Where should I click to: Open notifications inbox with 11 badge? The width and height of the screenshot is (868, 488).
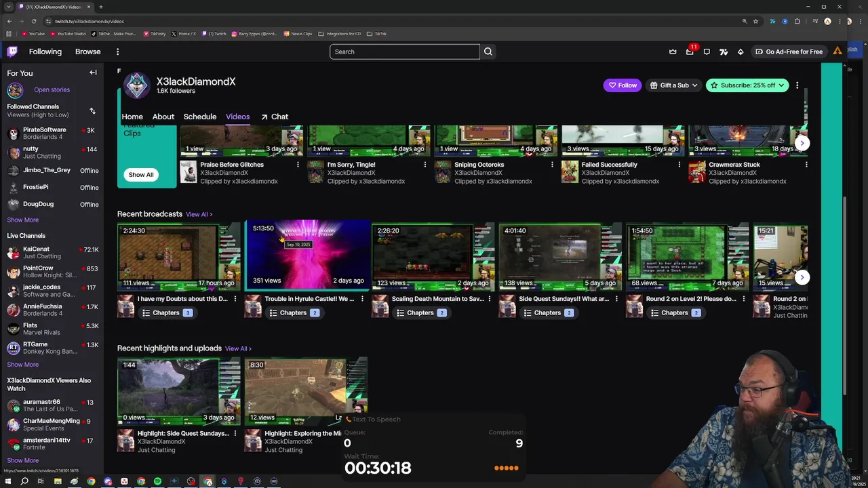(690, 52)
